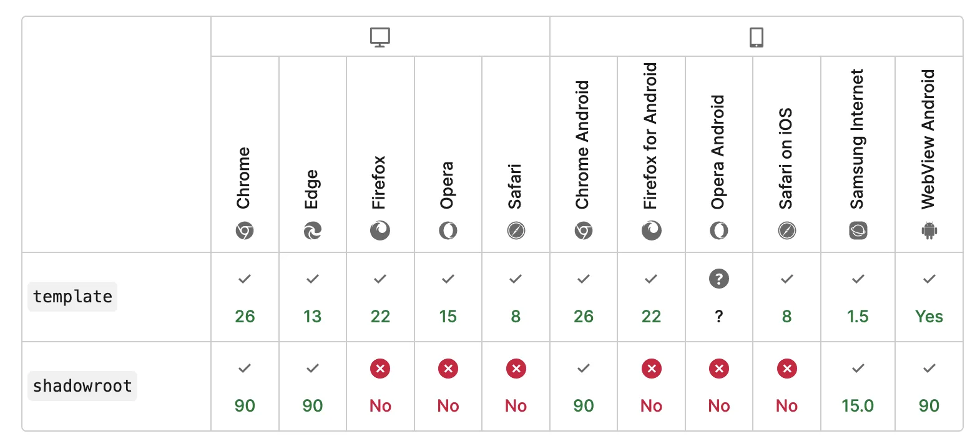Click WebView Android template Yes cell
The height and width of the screenshot is (446, 980).
(929, 298)
